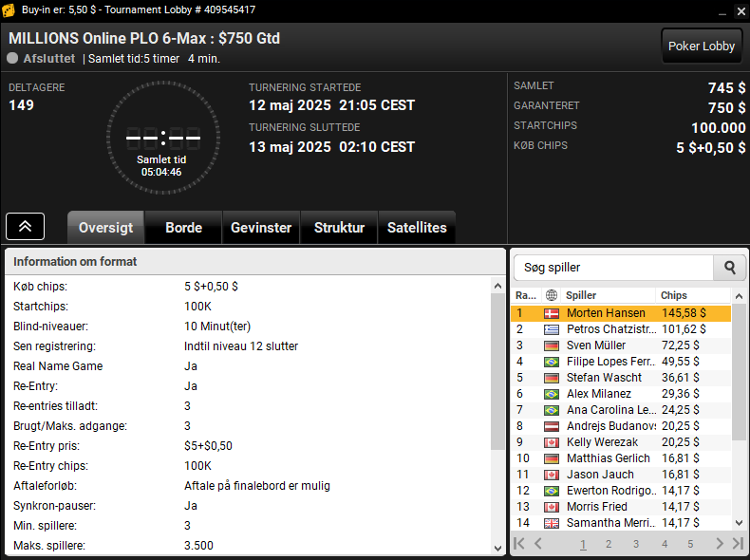Open the Satellites tab
Image resolution: width=750 pixels, height=560 pixels.
point(417,228)
